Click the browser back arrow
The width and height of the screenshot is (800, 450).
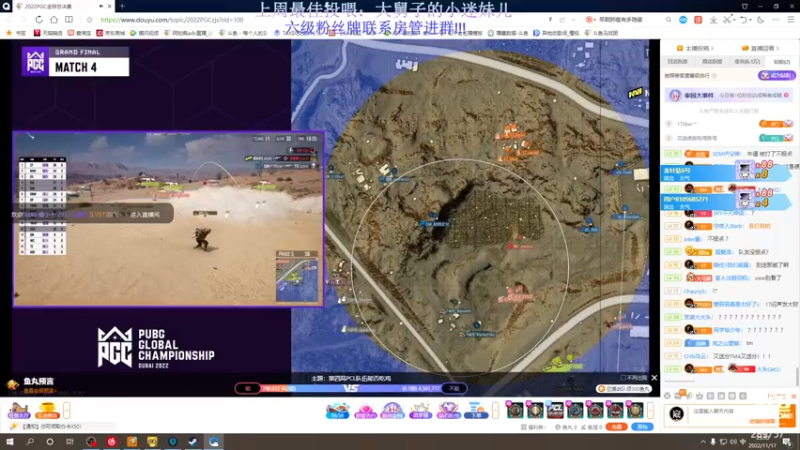9,19
